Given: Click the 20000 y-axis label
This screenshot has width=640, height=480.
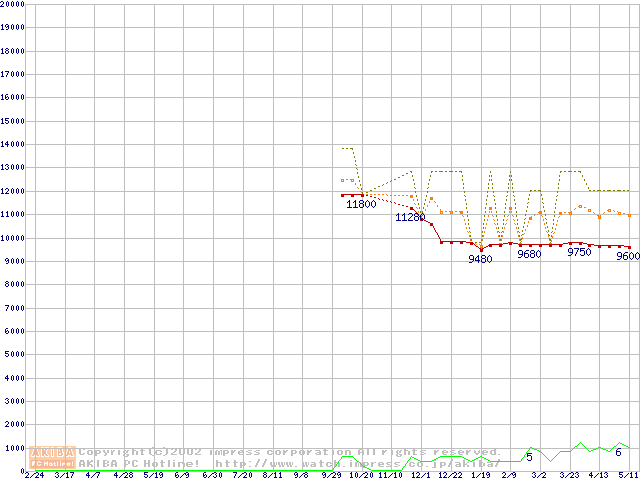Looking at the screenshot, I should tap(12, 4).
